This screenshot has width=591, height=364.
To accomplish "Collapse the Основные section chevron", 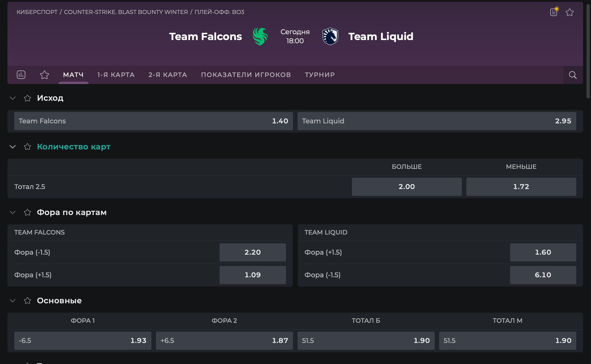I will tap(12, 301).
